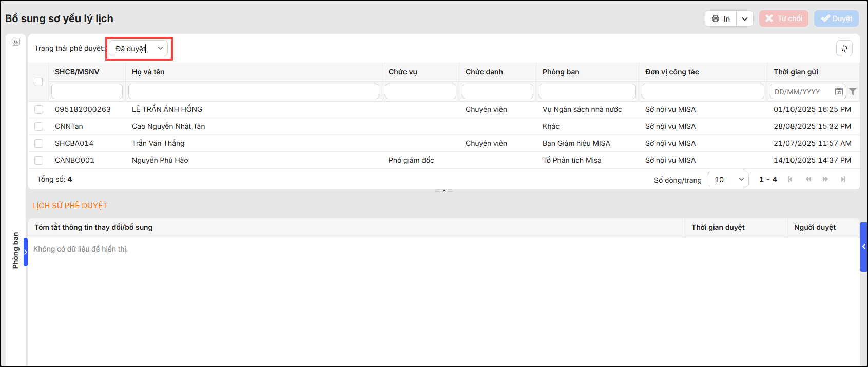The height and width of the screenshot is (367, 868).
Task: Click the calendar icon in date filter
Action: (839, 92)
